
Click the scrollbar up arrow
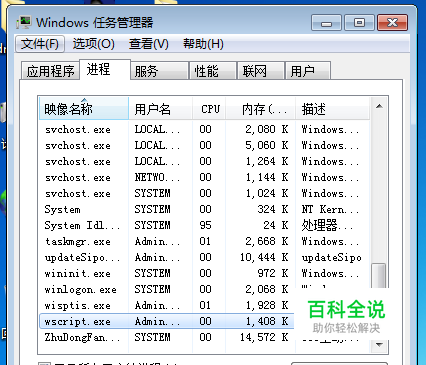pos(379,106)
